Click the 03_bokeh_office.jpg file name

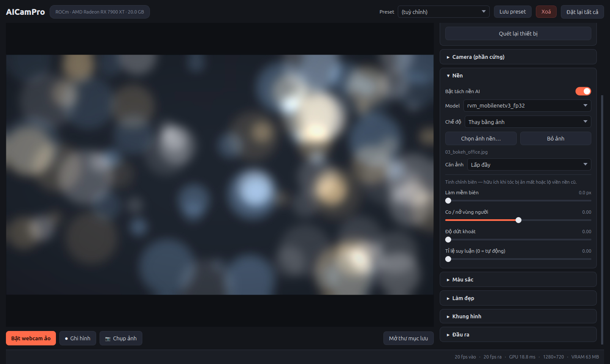point(466,152)
